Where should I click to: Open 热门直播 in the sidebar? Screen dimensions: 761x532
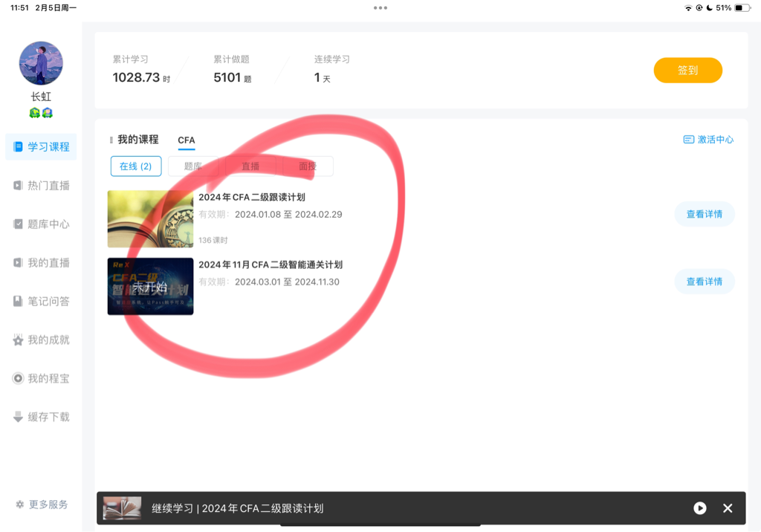tap(42, 186)
